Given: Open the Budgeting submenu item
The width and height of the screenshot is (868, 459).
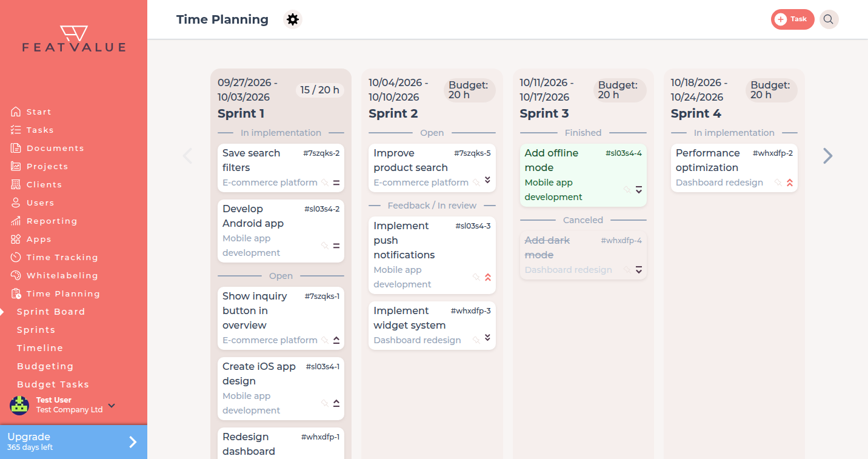Looking at the screenshot, I should coord(45,366).
